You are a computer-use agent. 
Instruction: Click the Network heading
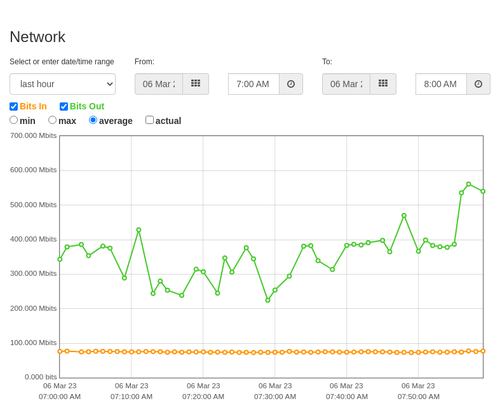37,37
